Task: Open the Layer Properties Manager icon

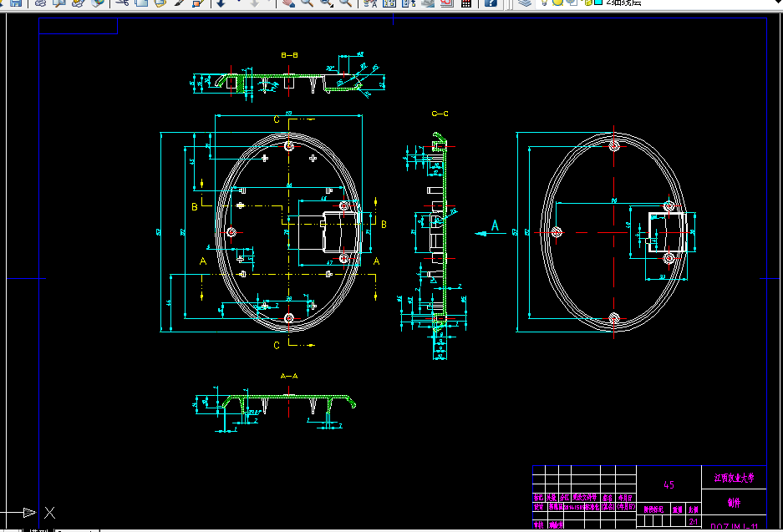Action: (524, 3)
